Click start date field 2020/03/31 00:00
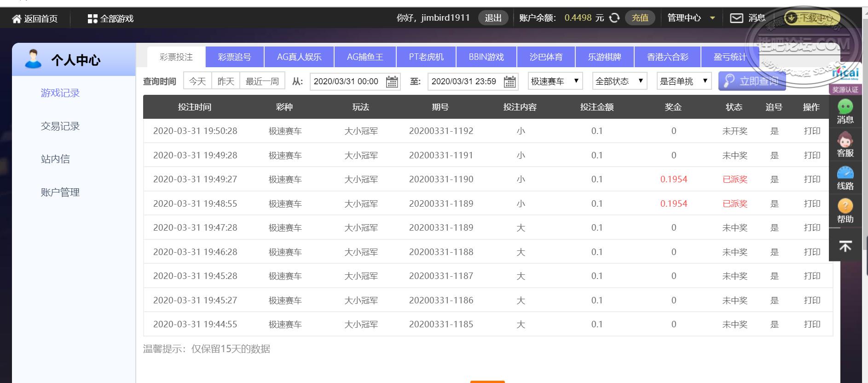 tap(355, 81)
